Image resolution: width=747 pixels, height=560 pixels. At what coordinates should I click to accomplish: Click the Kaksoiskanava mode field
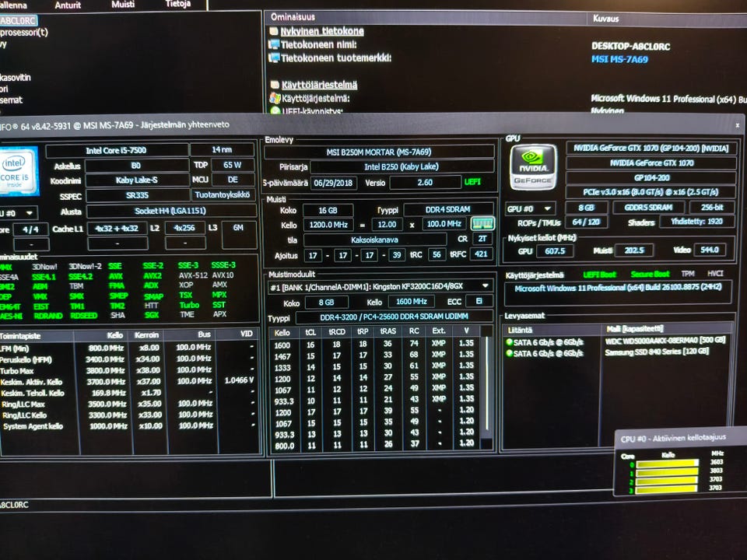(375, 240)
